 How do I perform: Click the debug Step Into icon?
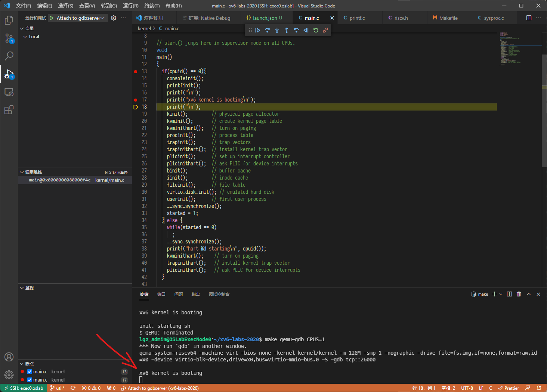277,30
